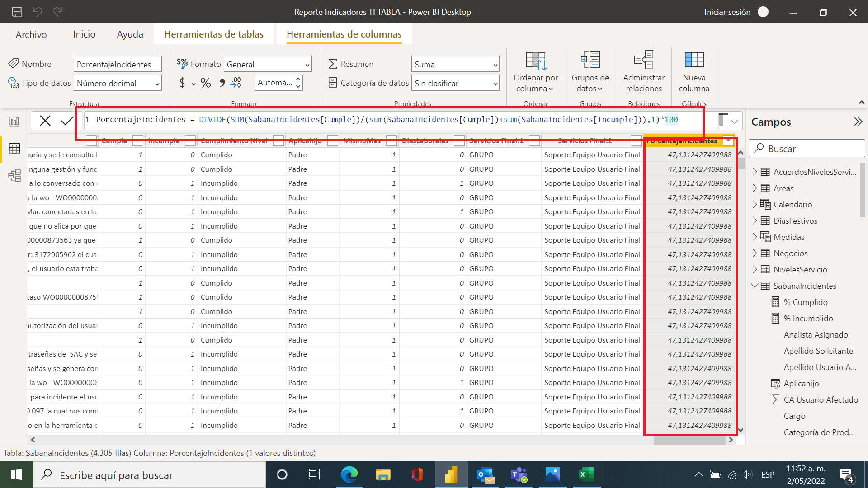
Task: Click the Save icon in title bar
Action: coord(17,12)
